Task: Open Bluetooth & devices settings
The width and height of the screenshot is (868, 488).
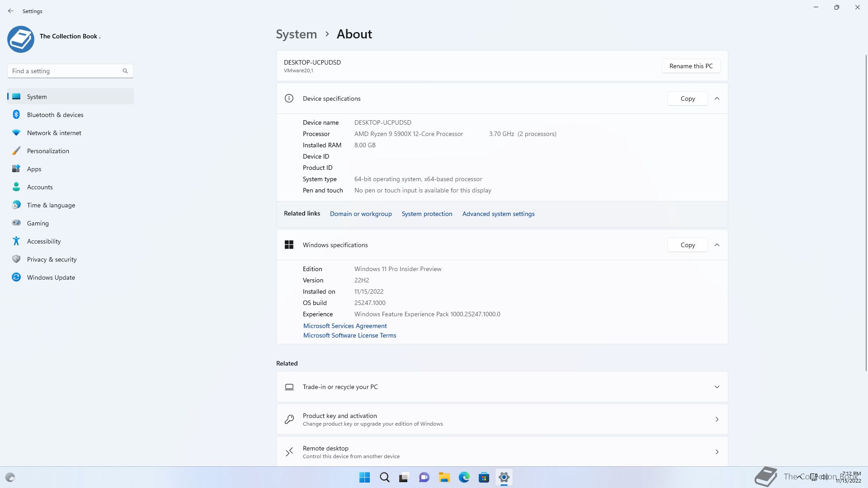Action: coord(71,115)
